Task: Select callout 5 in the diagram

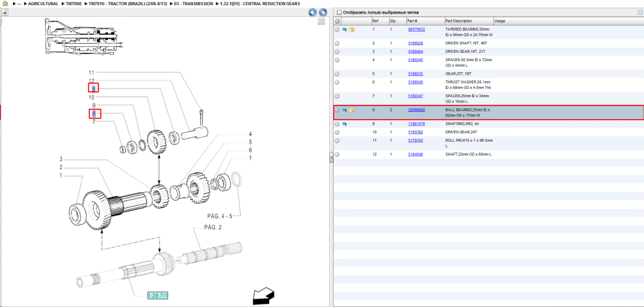Action: [250, 142]
